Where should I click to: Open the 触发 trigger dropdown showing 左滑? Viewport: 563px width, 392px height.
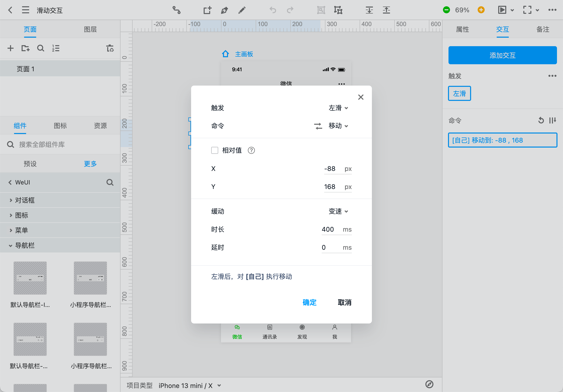click(x=338, y=108)
